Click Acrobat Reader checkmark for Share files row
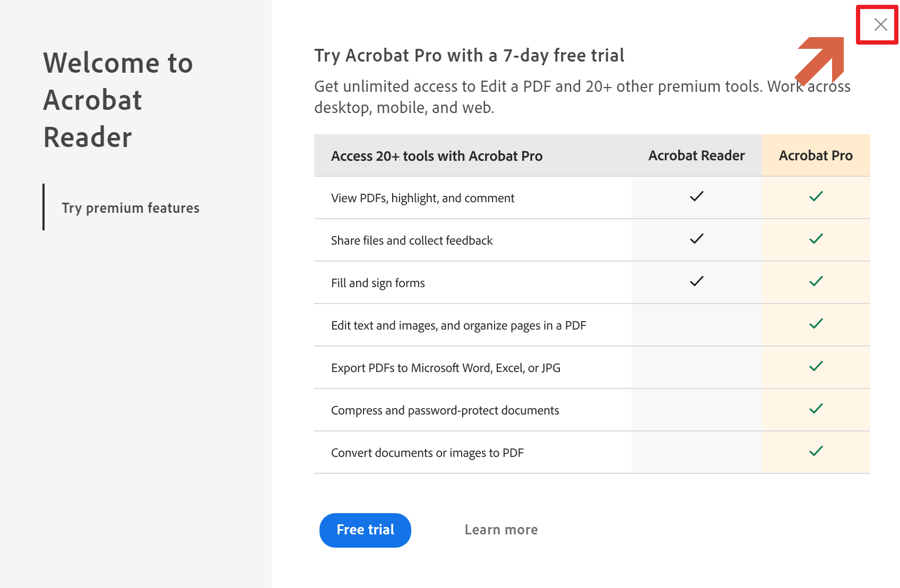Viewport: 900px width, 588px height. (x=697, y=239)
